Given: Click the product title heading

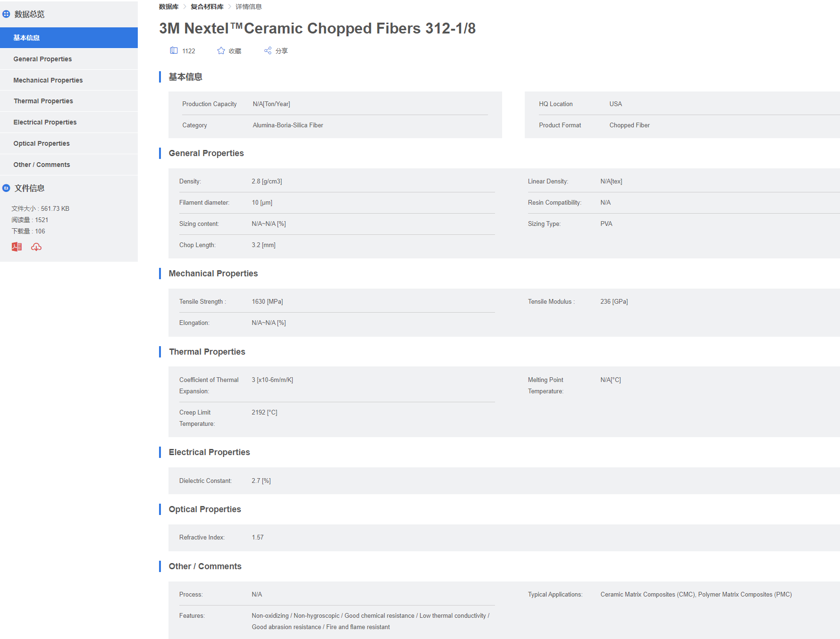Looking at the screenshot, I should [x=317, y=28].
